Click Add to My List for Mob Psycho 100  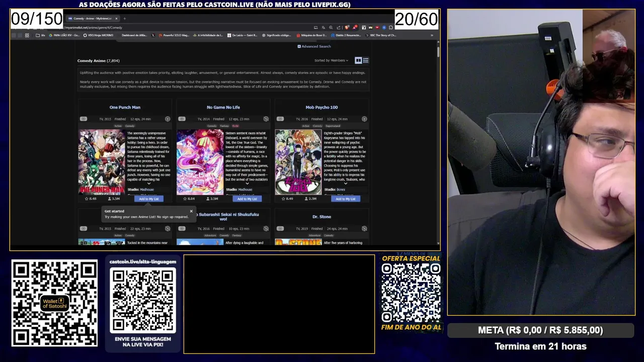point(345,199)
